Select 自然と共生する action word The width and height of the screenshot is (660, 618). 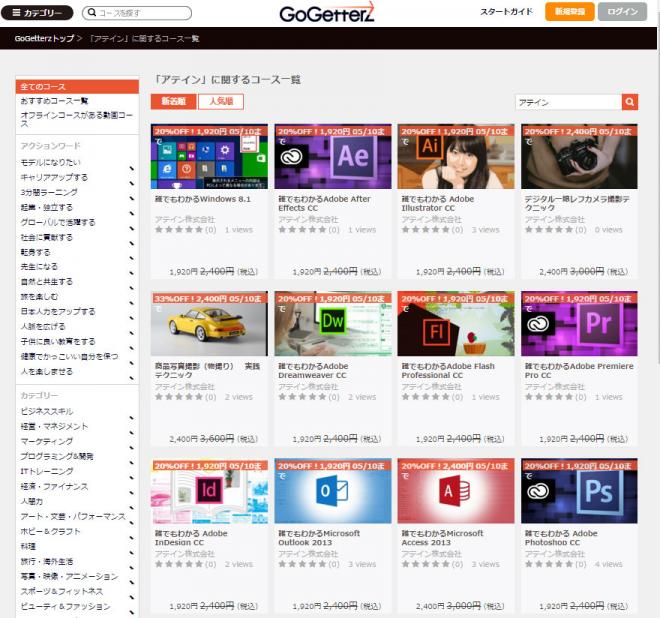click(x=47, y=281)
